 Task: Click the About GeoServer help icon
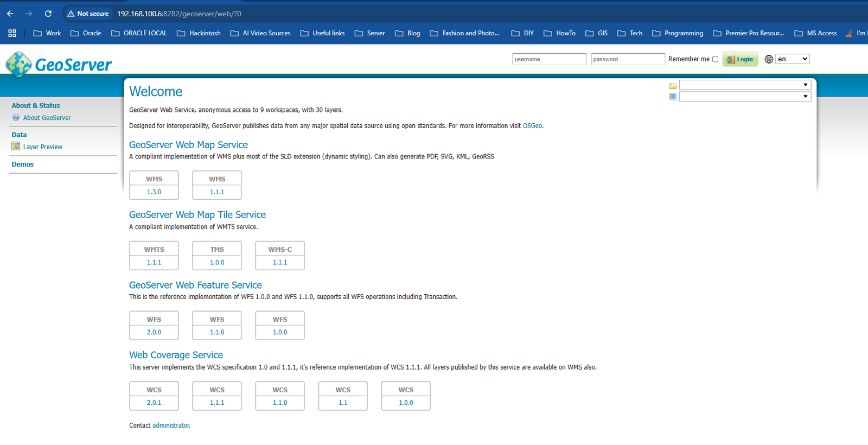click(16, 118)
